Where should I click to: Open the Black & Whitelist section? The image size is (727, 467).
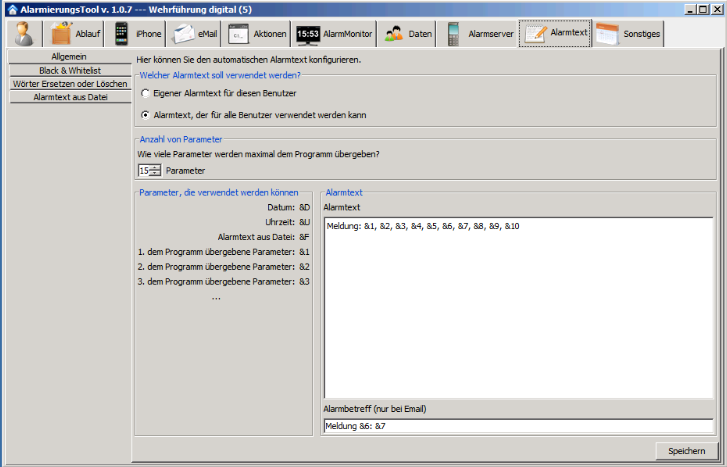pos(69,71)
